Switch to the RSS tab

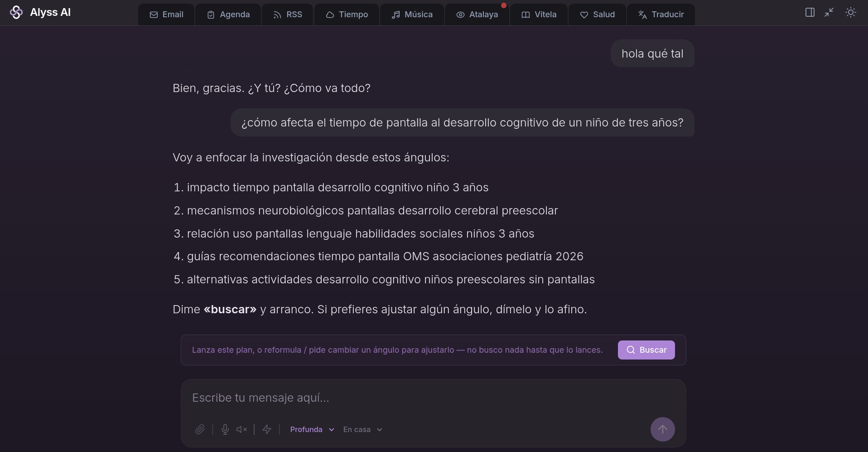[288, 15]
